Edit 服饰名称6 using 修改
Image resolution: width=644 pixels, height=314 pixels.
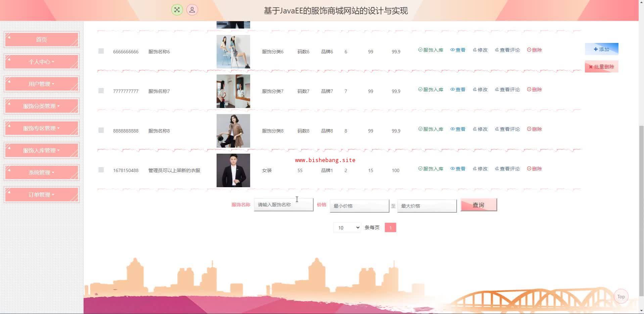tap(480, 50)
